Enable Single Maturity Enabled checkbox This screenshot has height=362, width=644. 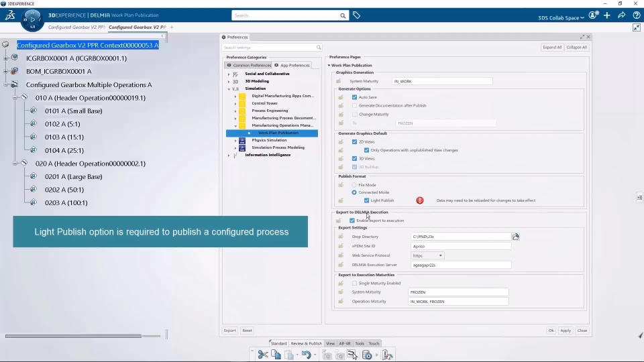(x=354, y=283)
